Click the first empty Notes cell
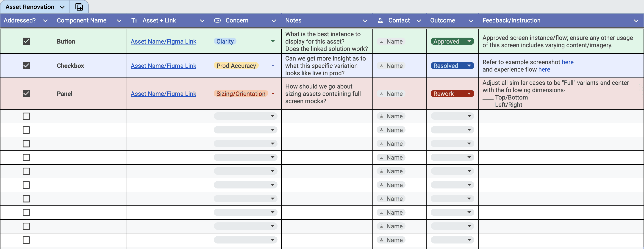Viewport: 644px width, 249px height. click(x=327, y=116)
